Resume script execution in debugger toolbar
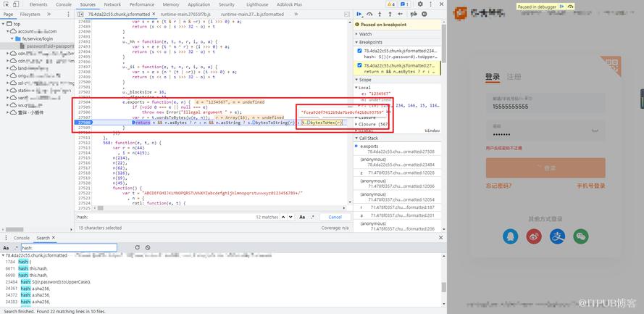 359,14
